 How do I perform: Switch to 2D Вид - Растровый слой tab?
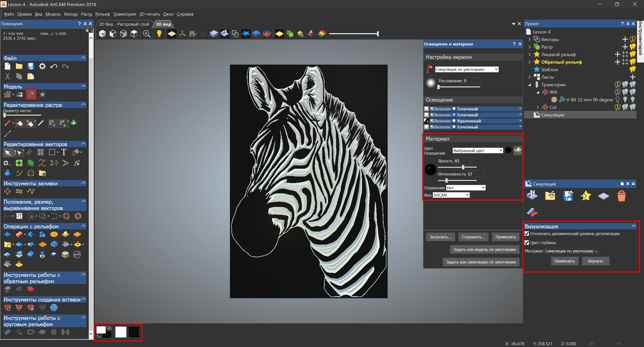[124, 24]
